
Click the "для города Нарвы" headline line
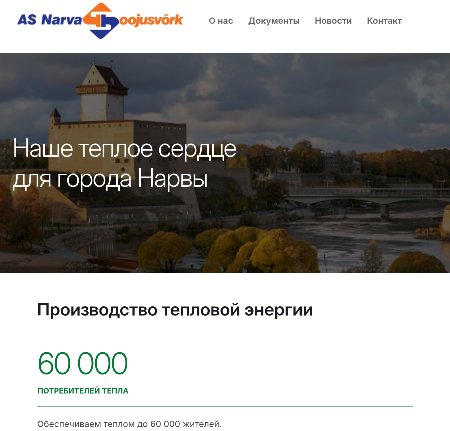pyautogui.click(x=110, y=179)
